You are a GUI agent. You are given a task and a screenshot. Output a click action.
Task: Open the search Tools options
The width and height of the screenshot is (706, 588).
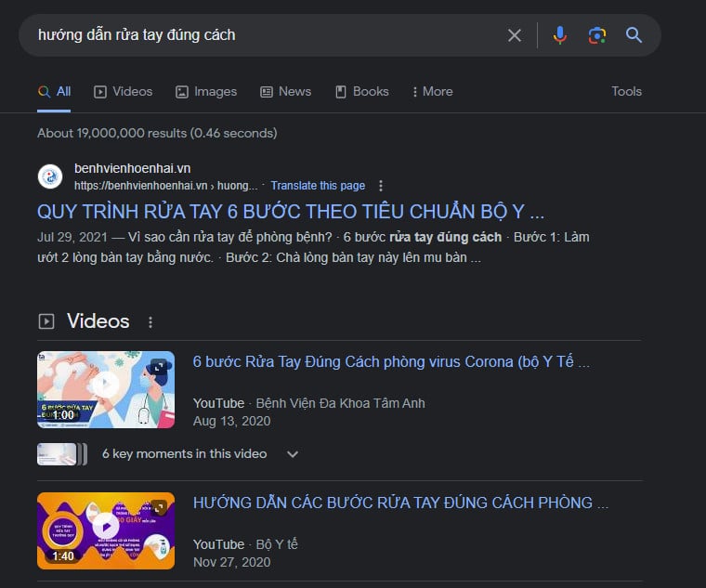(626, 91)
